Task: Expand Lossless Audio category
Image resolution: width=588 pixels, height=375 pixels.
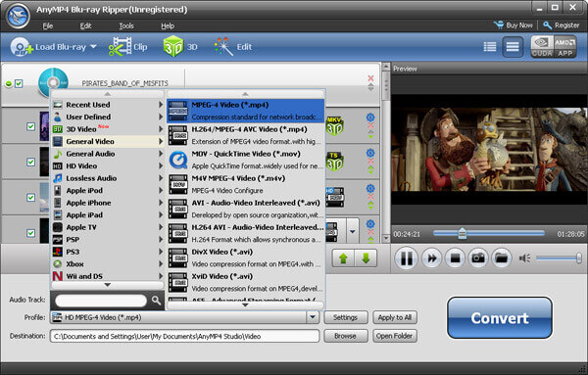Action: pyautogui.click(x=108, y=178)
